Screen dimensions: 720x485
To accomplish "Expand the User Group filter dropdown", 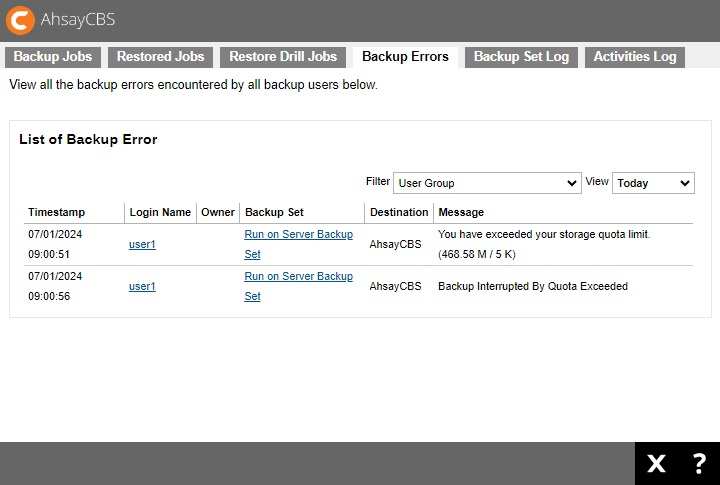I will 487,183.
